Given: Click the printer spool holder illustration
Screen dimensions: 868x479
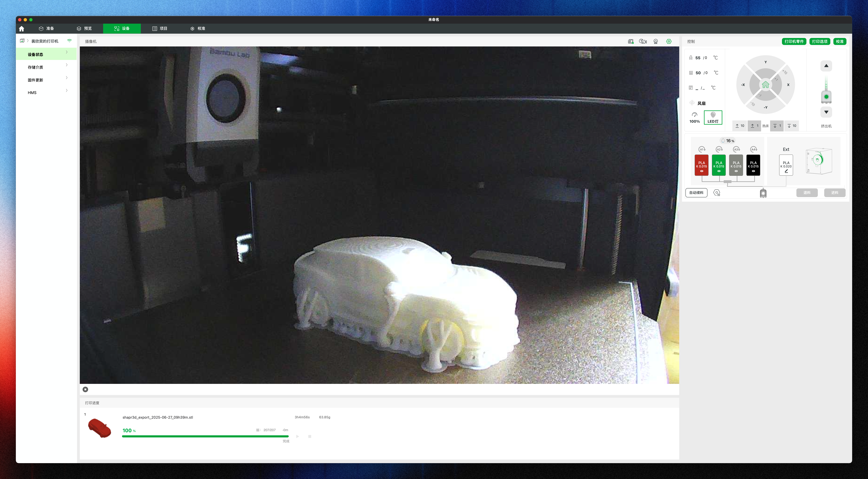Looking at the screenshot, I should (x=819, y=161).
